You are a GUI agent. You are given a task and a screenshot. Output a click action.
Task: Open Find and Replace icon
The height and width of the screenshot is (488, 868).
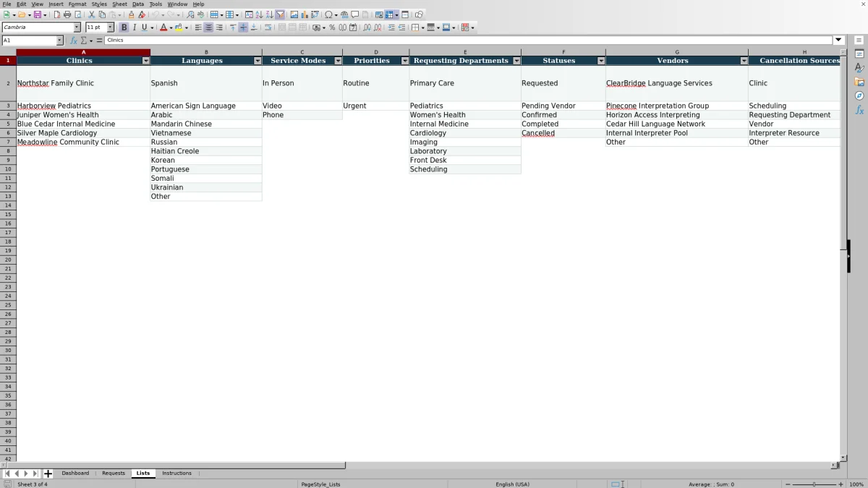point(190,14)
